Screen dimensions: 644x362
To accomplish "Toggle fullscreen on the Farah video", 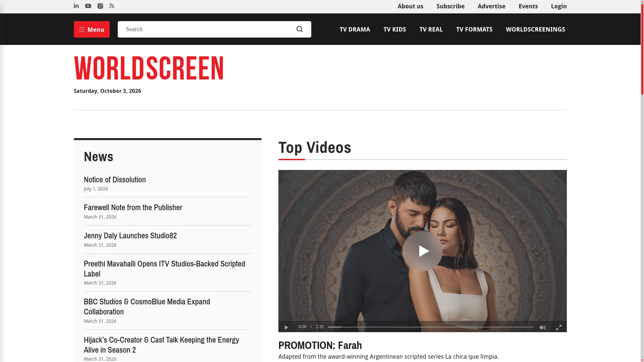I will [x=559, y=327].
